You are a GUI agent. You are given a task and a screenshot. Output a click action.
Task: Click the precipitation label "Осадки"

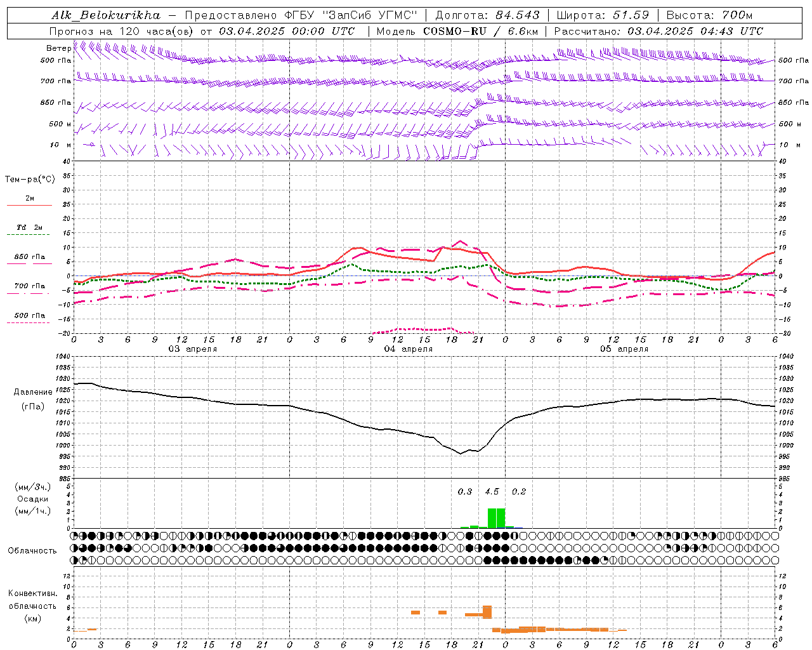coord(32,499)
